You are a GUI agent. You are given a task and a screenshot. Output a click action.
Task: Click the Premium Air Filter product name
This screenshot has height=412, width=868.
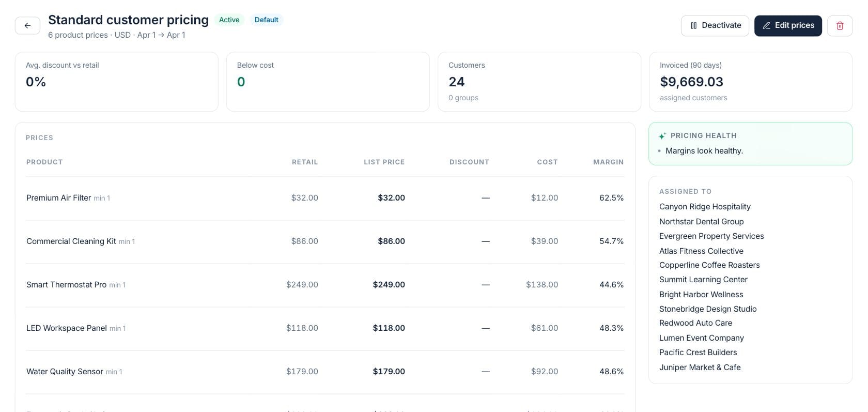click(59, 198)
